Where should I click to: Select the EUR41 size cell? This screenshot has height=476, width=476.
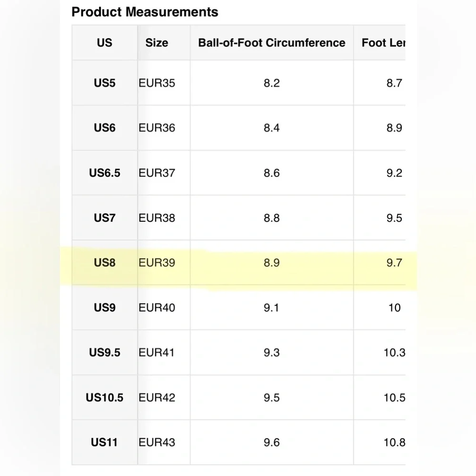pos(157,353)
